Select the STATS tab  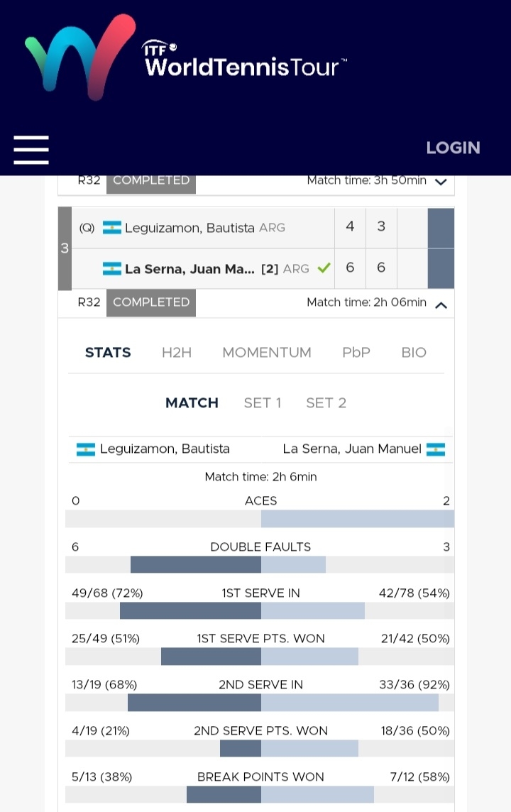[x=108, y=353]
